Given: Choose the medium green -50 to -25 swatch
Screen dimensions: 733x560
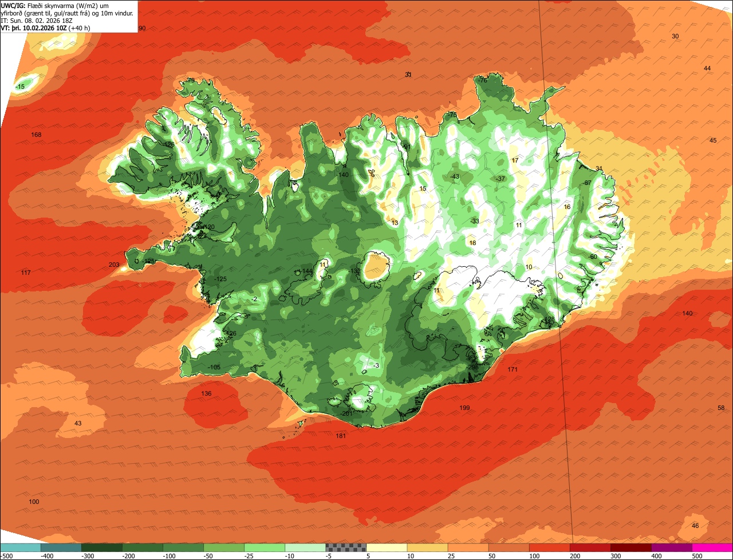Looking at the screenshot, I should 224,547.
